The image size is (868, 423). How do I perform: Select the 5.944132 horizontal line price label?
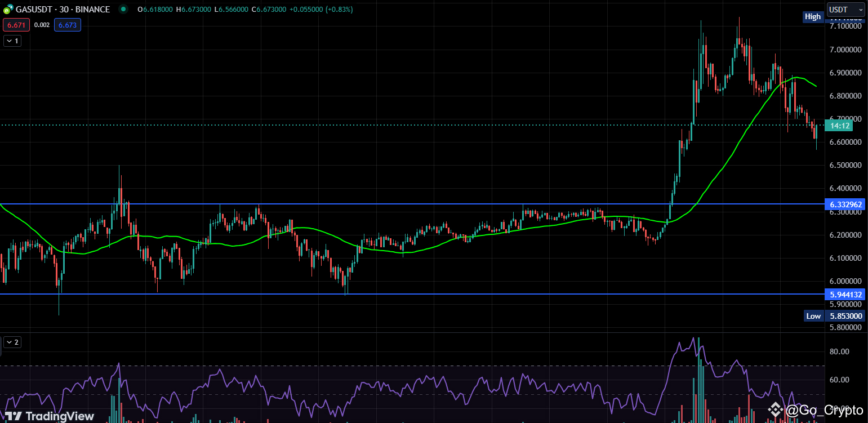coord(846,294)
